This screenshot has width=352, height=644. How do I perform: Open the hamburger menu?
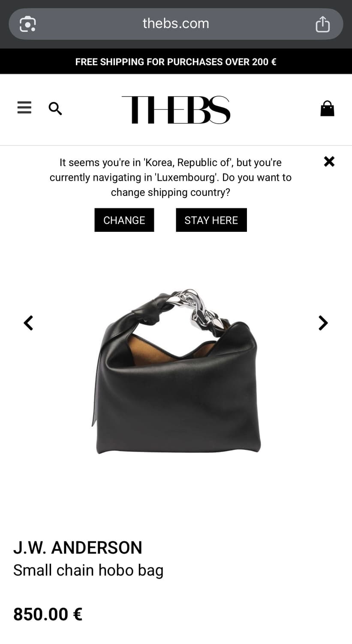click(x=24, y=107)
